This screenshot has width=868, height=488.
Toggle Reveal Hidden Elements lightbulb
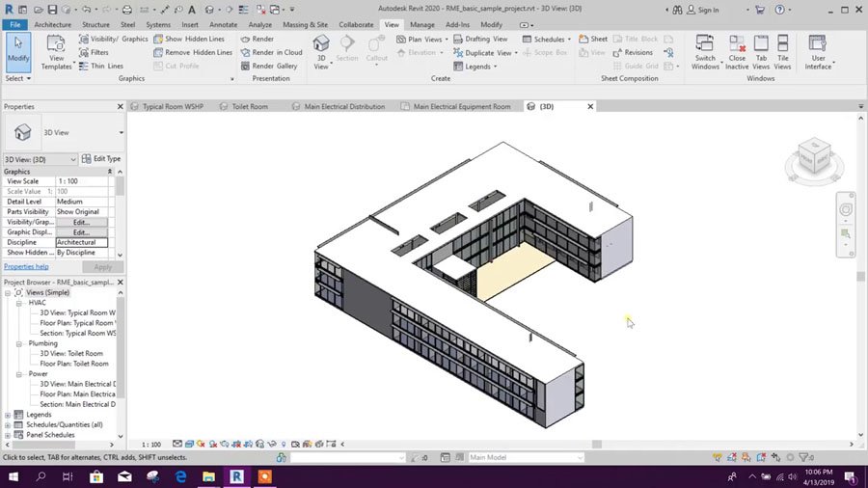click(284, 444)
